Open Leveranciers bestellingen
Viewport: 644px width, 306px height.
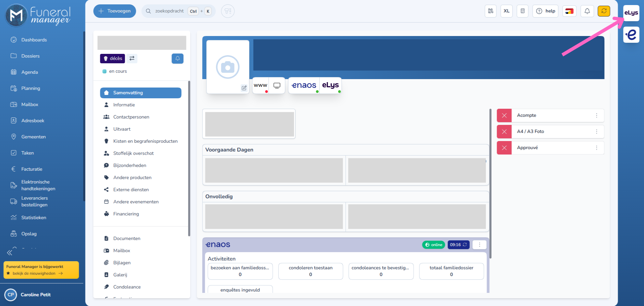coord(34,201)
